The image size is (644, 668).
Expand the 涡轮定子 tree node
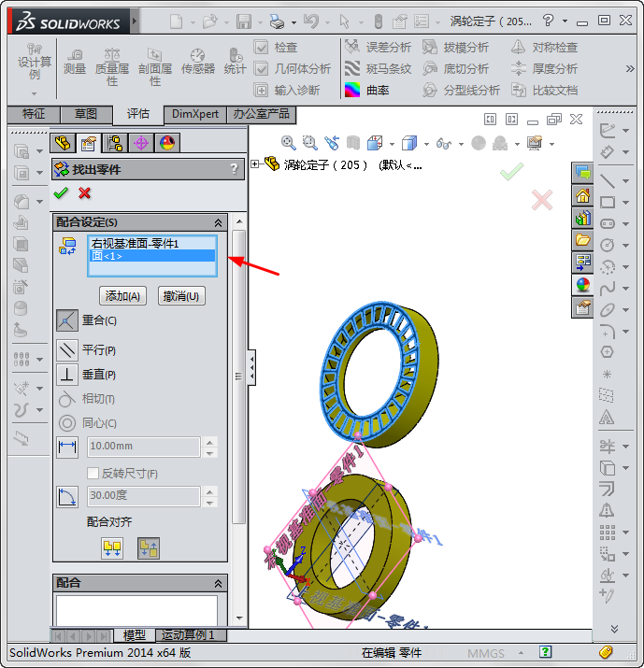(x=256, y=164)
